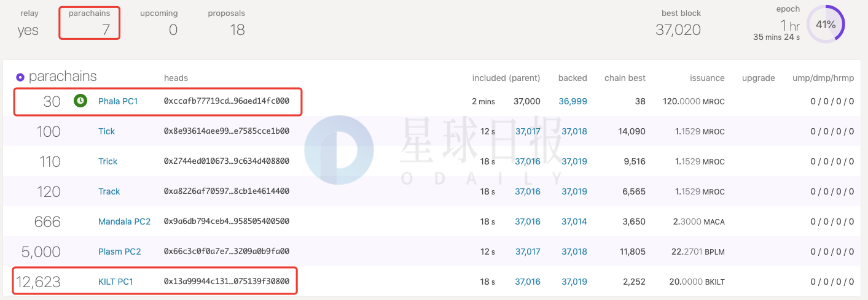The width and height of the screenshot is (868, 300).
Task: Open the Mandala PC2 parachain
Action: pos(124,221)
